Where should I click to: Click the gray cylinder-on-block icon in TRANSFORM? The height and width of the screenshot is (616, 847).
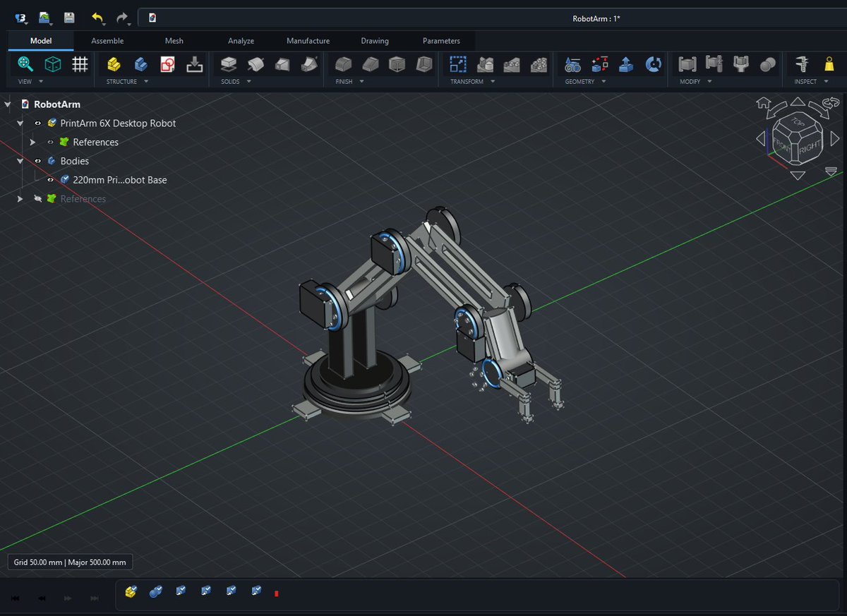pos(485,64)
